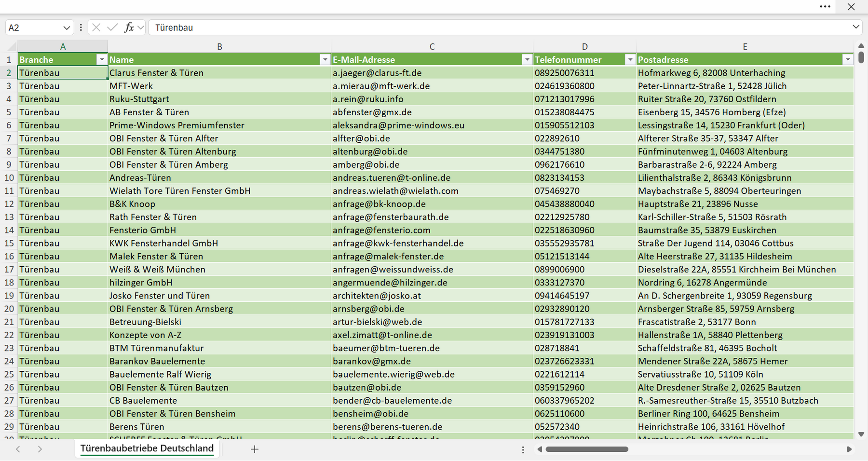Image resolution: width=868 pixels, height=461 pixels.
Task: Click email a.rein@ruku.info
Action: coord(432,99)
